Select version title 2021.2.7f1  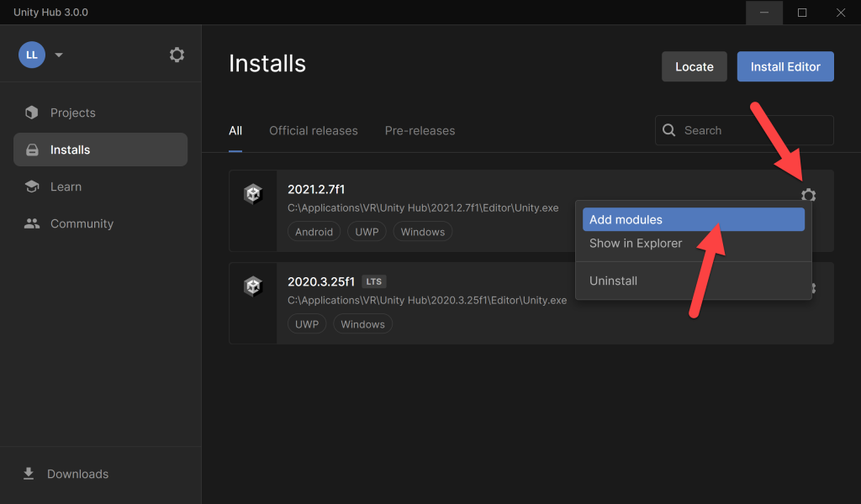click(316, 189)
